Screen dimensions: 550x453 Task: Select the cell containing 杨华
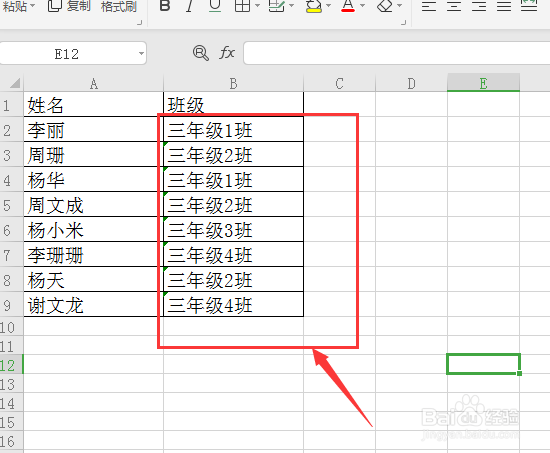tap(94, 180)
